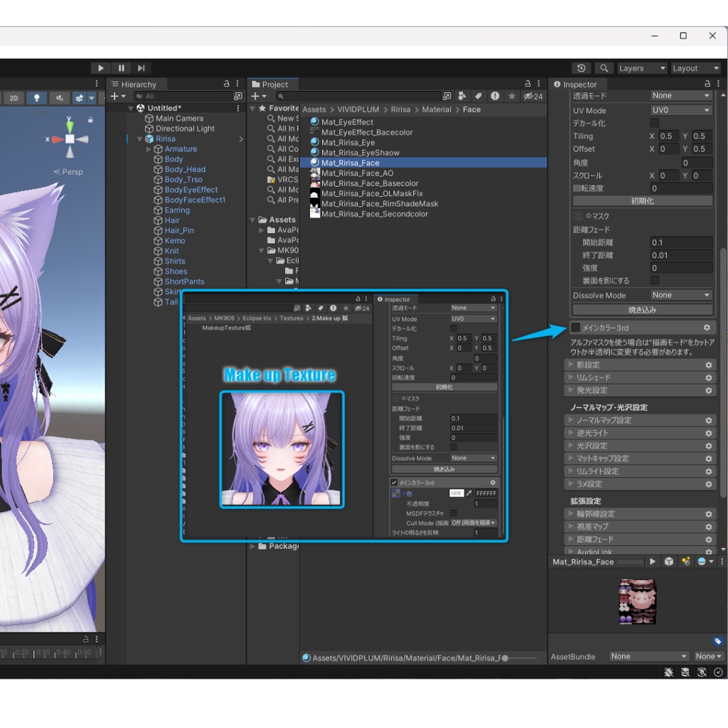
Task: Open Project create (+) dropdown
Action: click(x=259, y=96)
